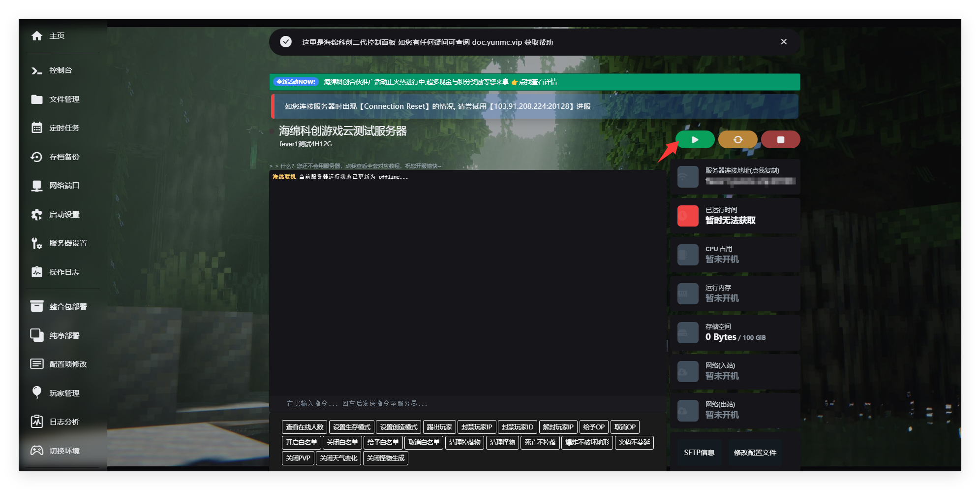
Task: Click 开启白名单 command button
Action: coord(302,442)
